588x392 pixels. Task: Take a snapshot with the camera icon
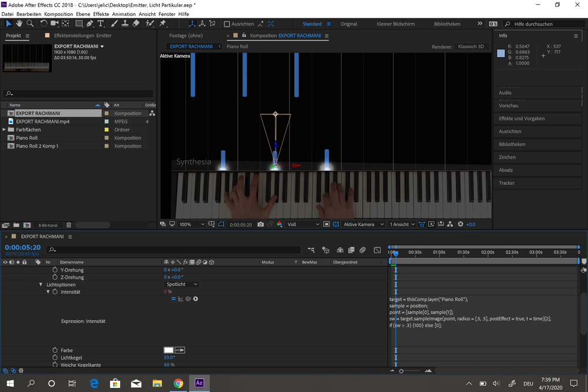point(260,224)
